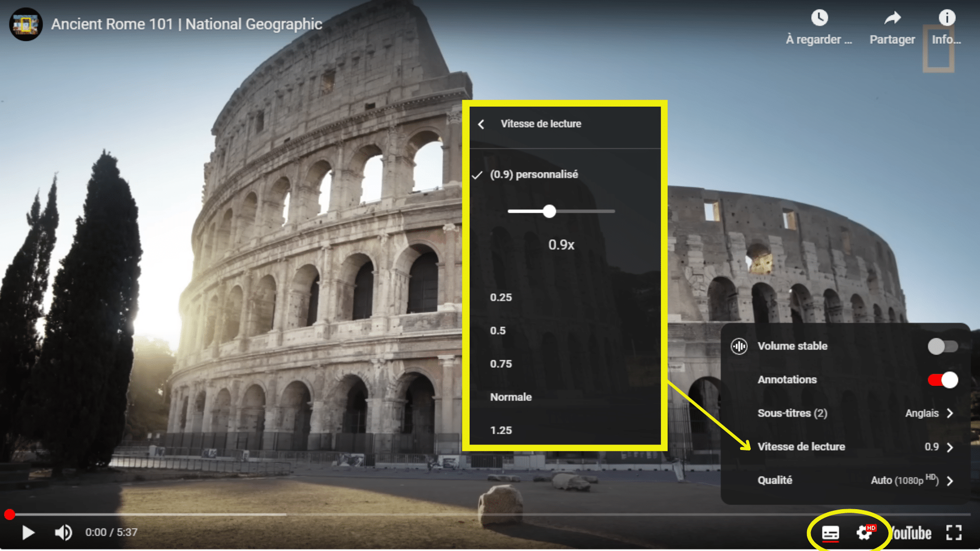
Task: Mute the video volume speaker icon
Action: [x=63, y=533]
